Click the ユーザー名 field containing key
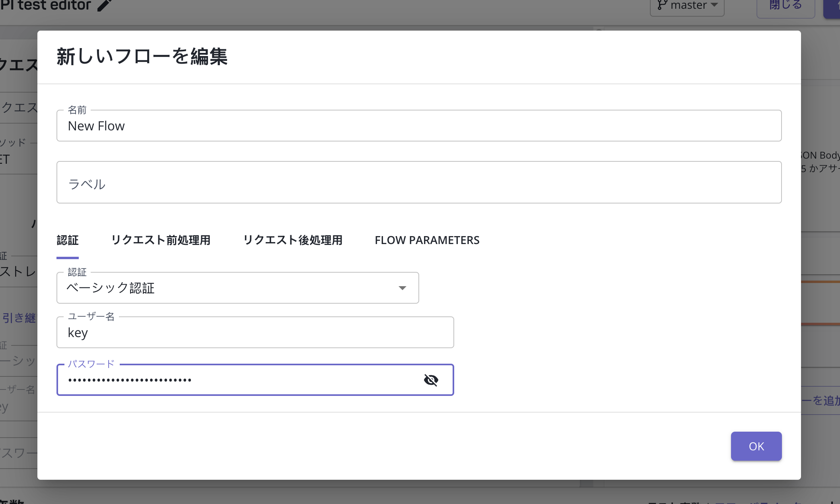 pyautogui.click(x=255, y=333)
